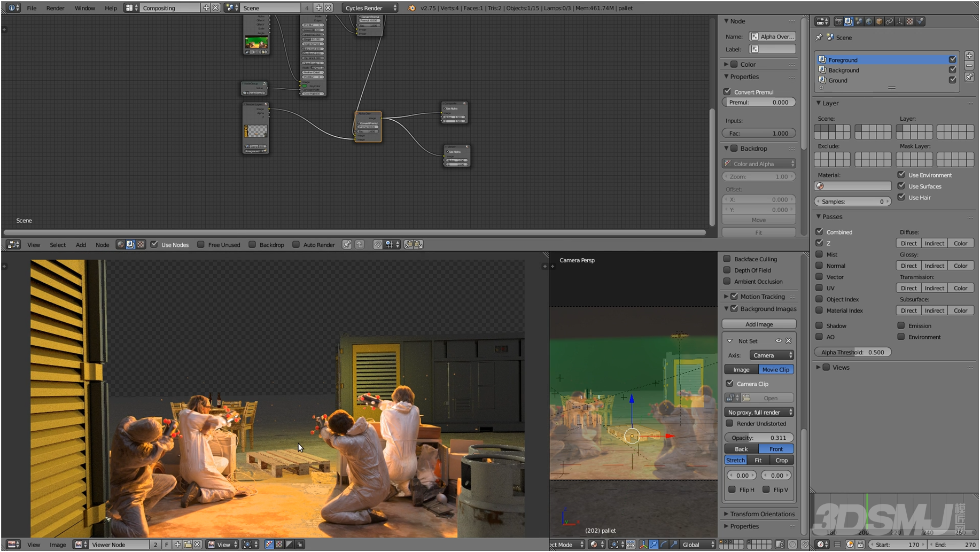Click Glossy Color pass button
This screenshot has width=980, height=552.
960,266
